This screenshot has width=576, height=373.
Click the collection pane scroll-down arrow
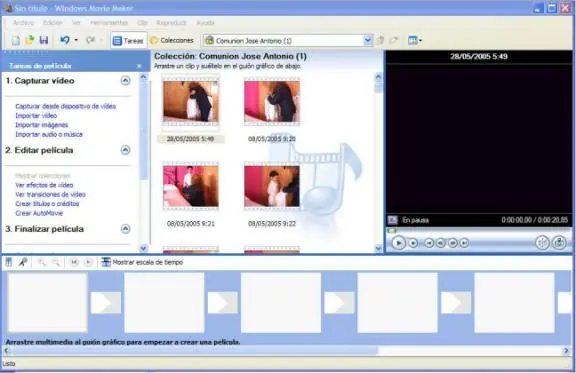378,249
